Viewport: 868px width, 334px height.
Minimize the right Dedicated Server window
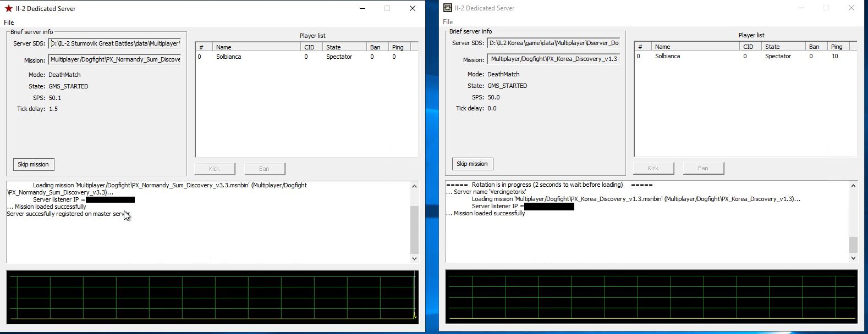click(x=801, y=8)
